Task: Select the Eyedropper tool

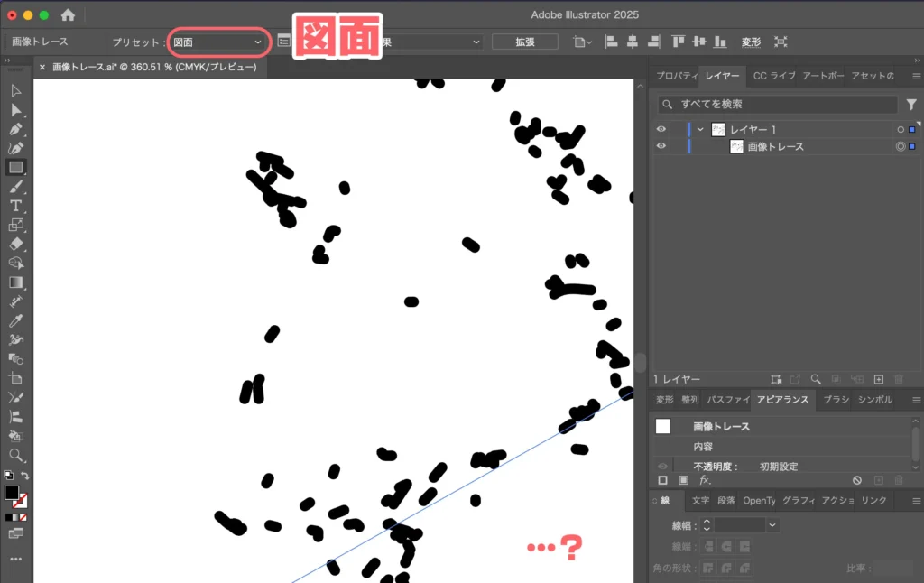Action: [15, 321]
